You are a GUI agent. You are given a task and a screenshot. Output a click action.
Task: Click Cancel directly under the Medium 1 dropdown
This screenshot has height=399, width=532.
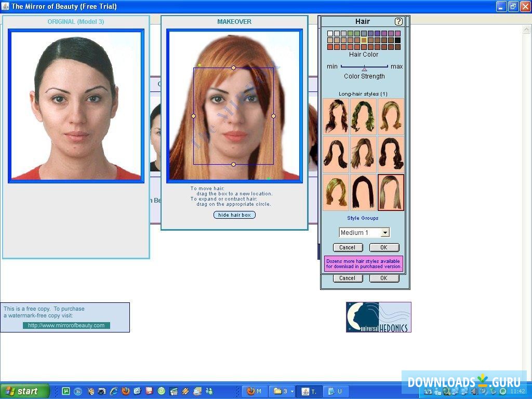(348, 247)
